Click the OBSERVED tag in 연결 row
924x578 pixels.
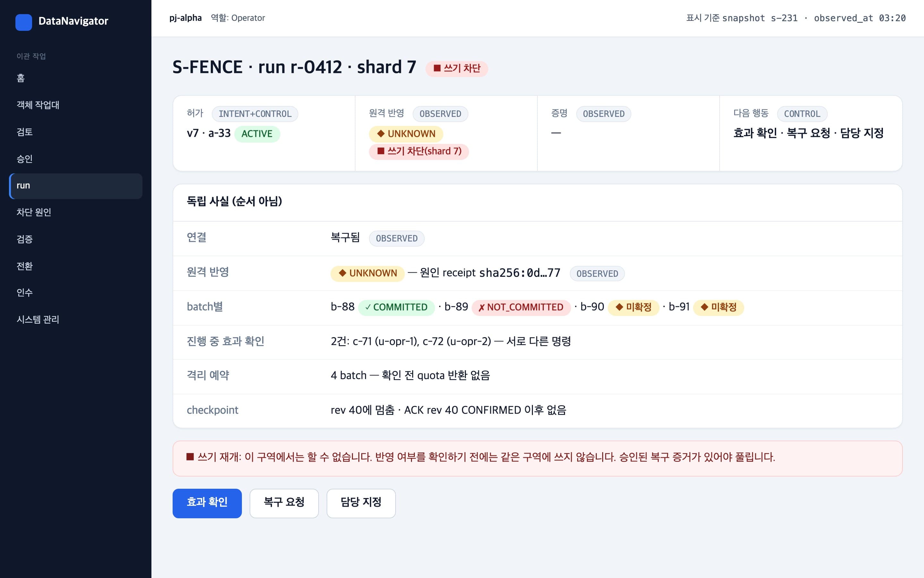(397, 239)
